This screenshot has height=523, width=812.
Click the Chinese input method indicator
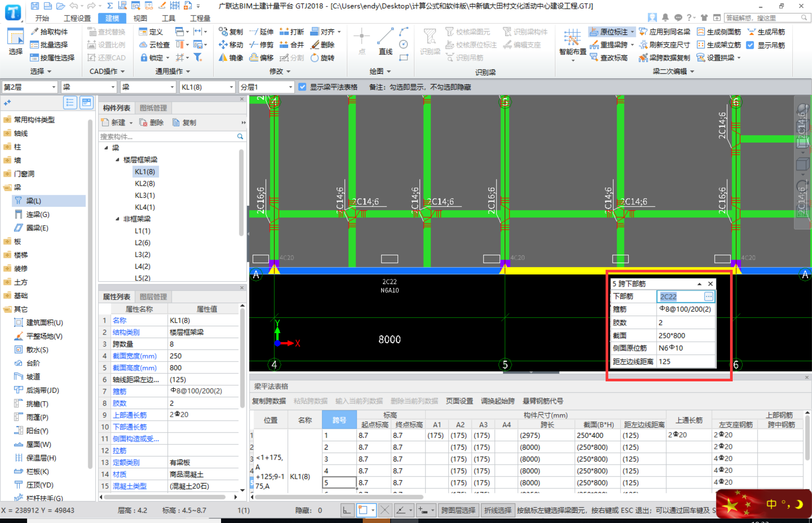pos(771,504)
